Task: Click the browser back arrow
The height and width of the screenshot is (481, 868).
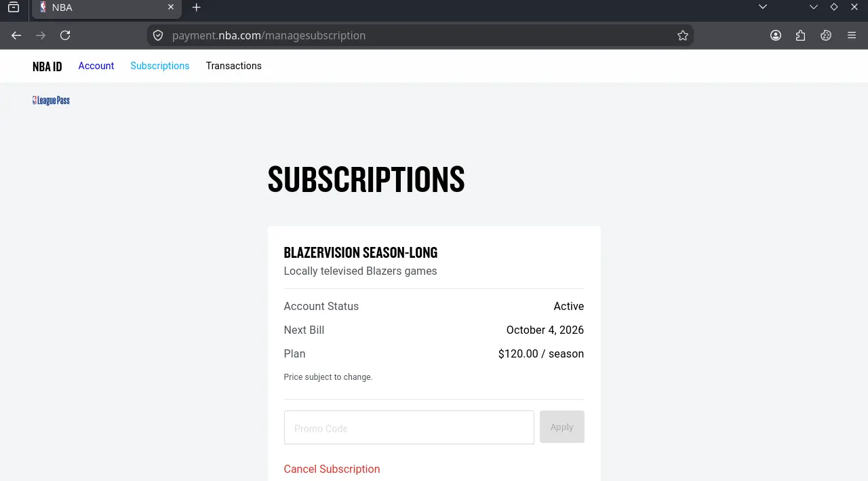Action: coord(16,35)
